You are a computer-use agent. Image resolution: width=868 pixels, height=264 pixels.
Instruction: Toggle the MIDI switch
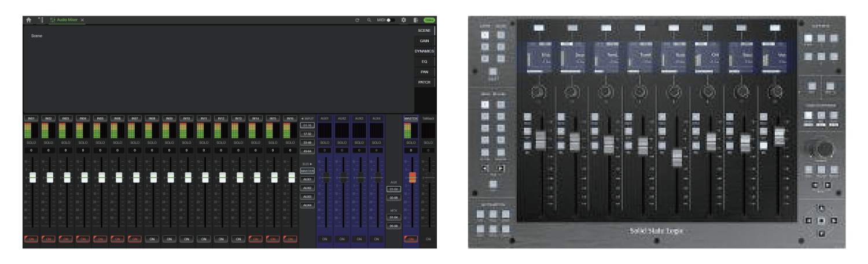point(391,20)
